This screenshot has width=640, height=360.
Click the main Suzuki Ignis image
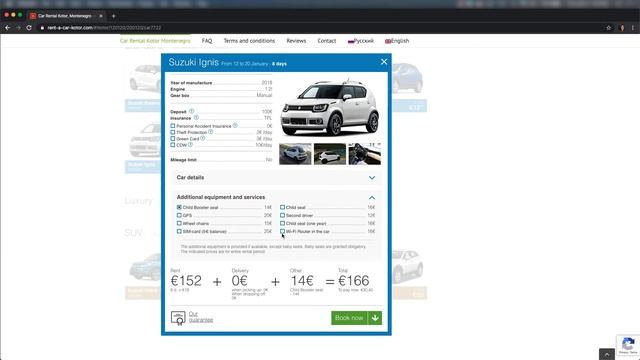[x=330, y=108]
